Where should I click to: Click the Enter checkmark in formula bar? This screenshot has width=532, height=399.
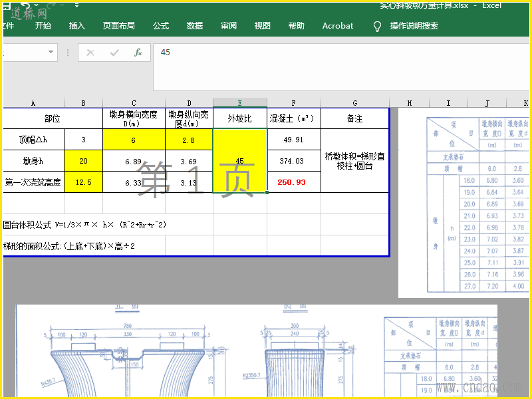[114, 53]
